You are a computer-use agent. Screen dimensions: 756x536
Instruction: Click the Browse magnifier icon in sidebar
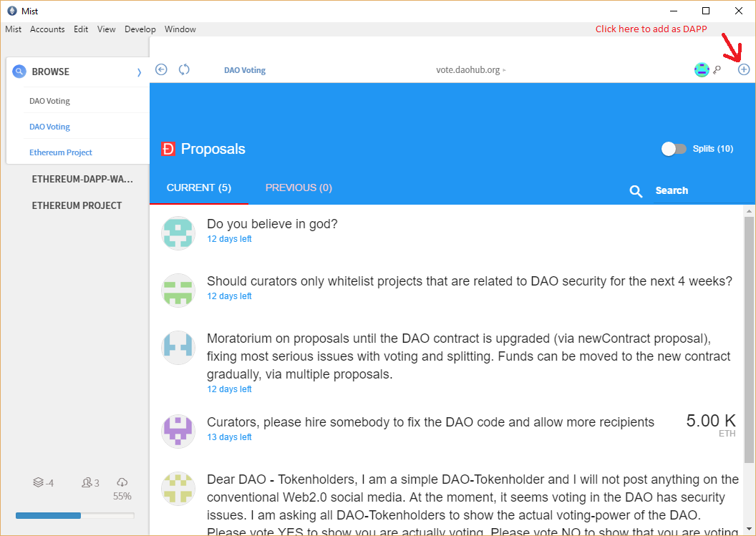[x=19, y=72]
